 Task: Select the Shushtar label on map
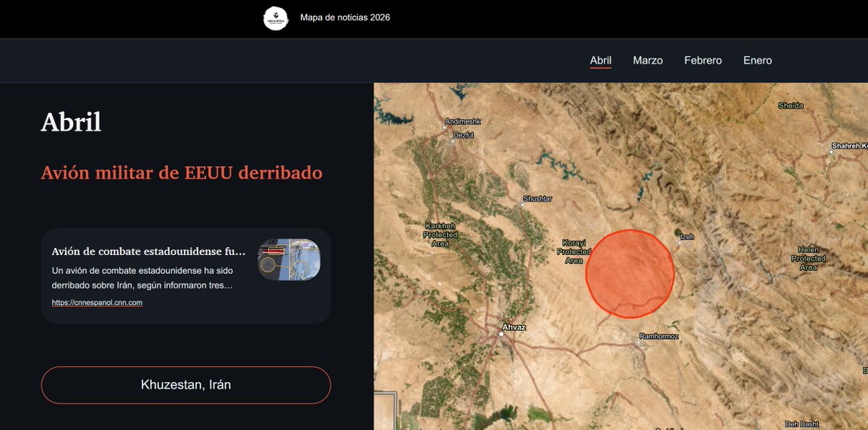tap(537, 199)
